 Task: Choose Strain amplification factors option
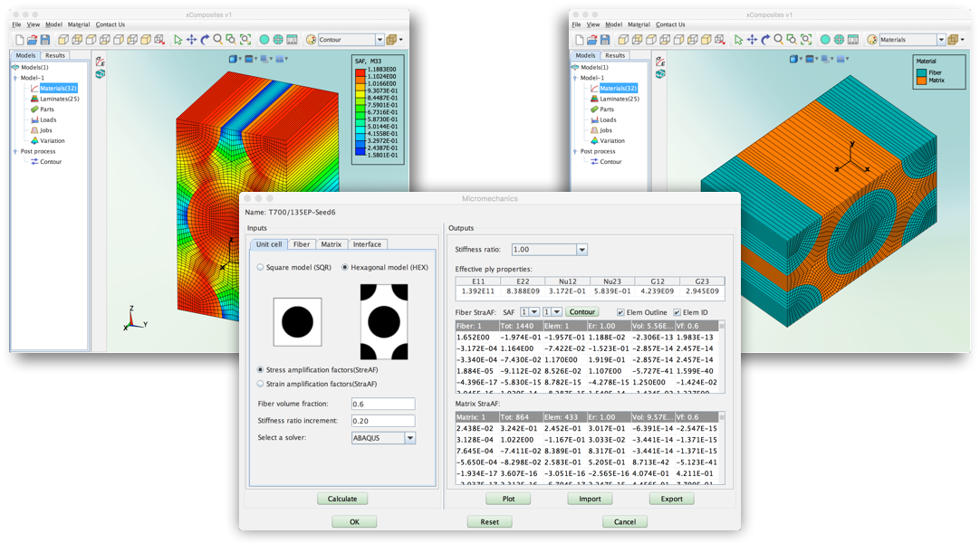[261, 384]
